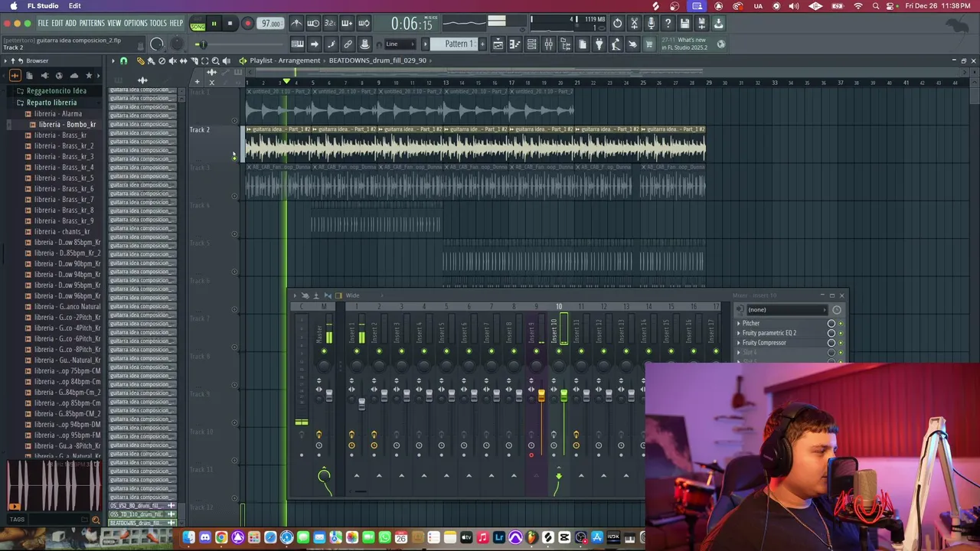Select libreria - Bombo_kr in browser

[x=67, y=124]
